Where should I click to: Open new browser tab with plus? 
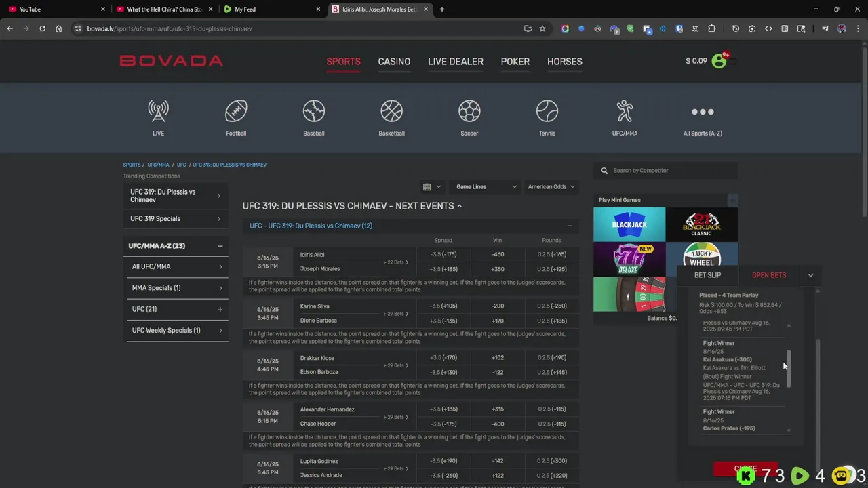[442, 9]
